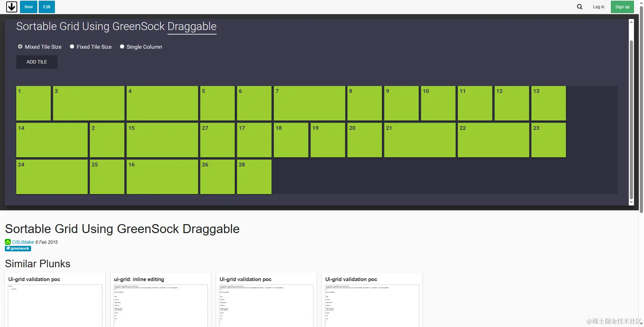Click tile number 10
644x327 pixels.
tap(438, 103)
